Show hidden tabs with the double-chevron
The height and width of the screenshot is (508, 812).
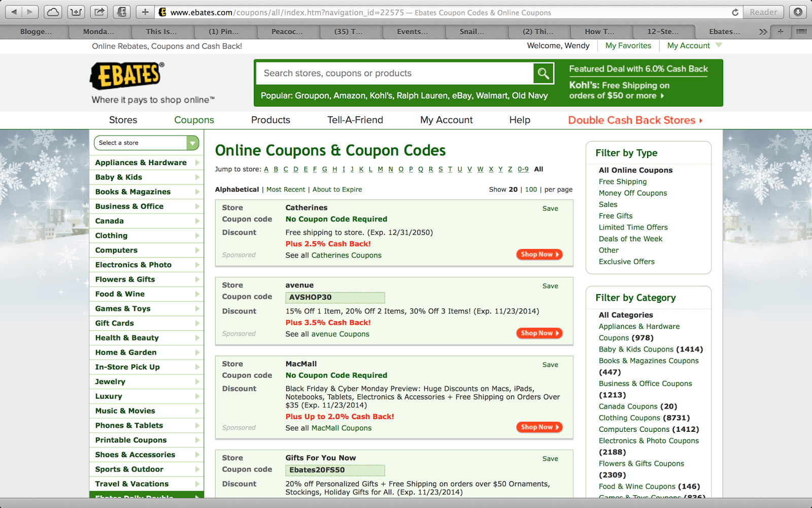pos(763,31)
